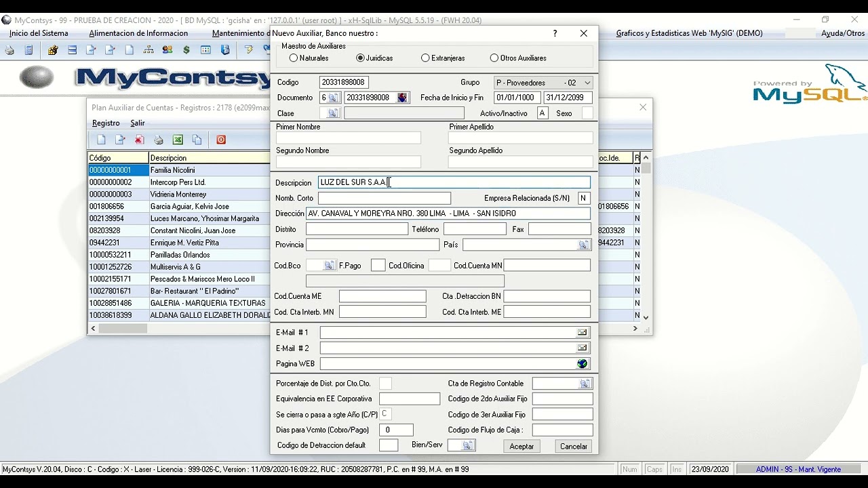Click the gold blocks icon in main toolbar
The width and height of the screenshot is (868, 488).
pos(53,50)
